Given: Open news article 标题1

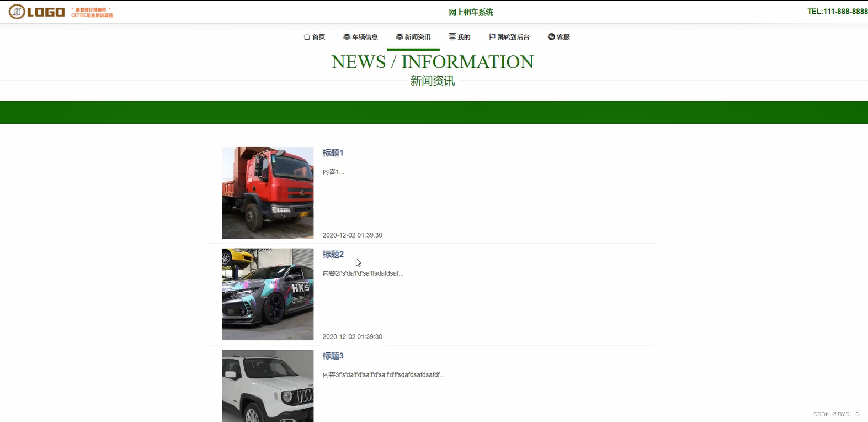Looking at the screenshot, I should pos(333,153).
